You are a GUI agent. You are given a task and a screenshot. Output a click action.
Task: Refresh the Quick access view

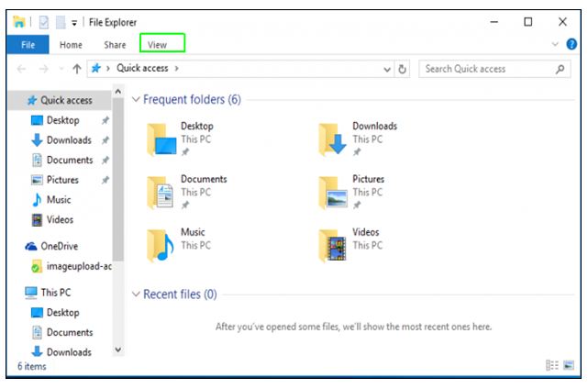(402, 69)
